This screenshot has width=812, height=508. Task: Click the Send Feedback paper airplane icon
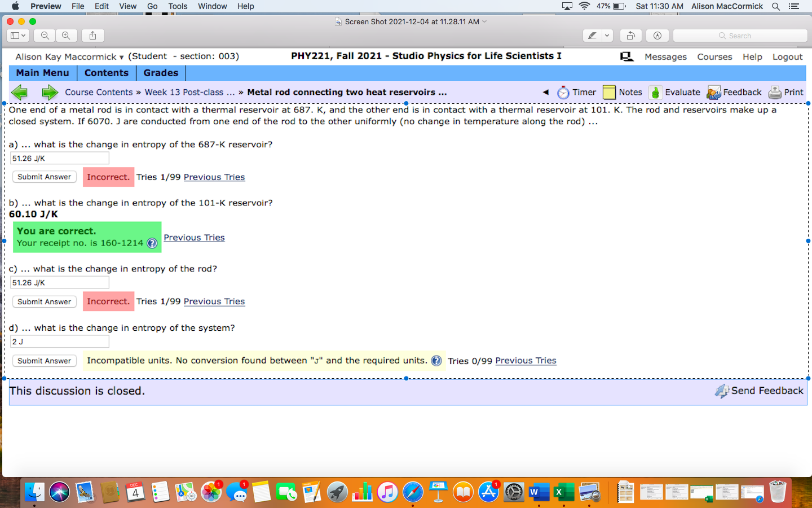tap(722, 391)
